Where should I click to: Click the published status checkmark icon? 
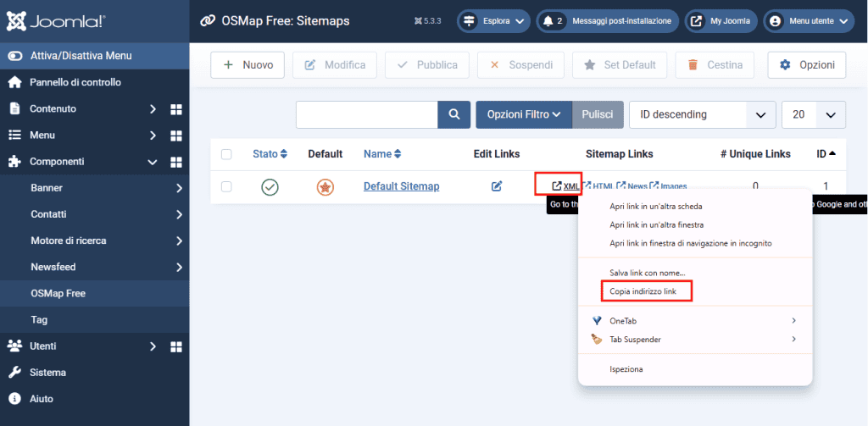tap(270, 187)
